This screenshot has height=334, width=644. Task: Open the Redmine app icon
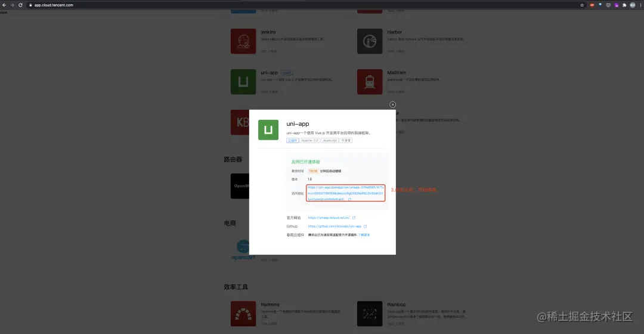coord(243,314)
